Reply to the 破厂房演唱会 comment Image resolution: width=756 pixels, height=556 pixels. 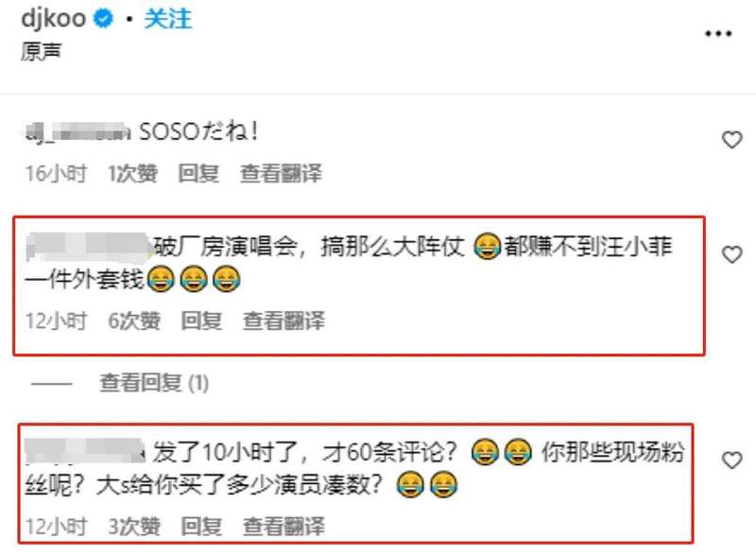tap(201, 321)
